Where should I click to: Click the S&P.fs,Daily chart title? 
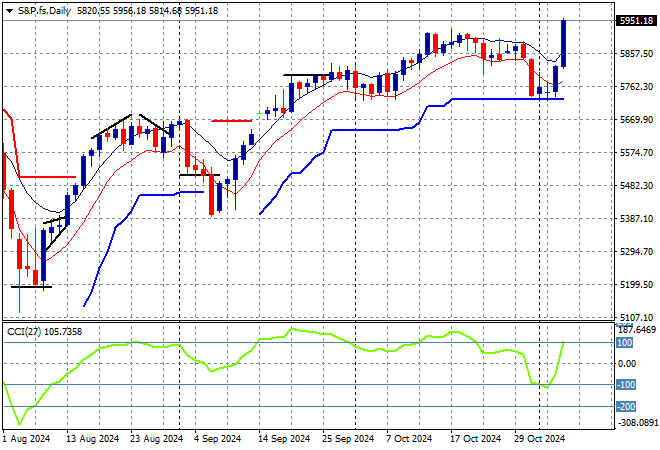tap(44, 11)
